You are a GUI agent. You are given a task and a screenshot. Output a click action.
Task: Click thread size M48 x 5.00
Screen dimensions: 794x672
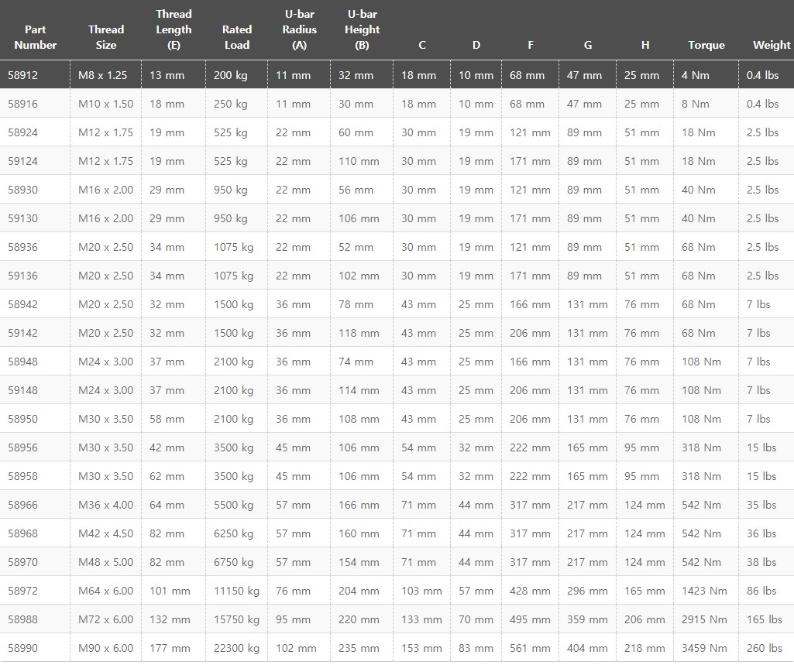coord(106,562)
